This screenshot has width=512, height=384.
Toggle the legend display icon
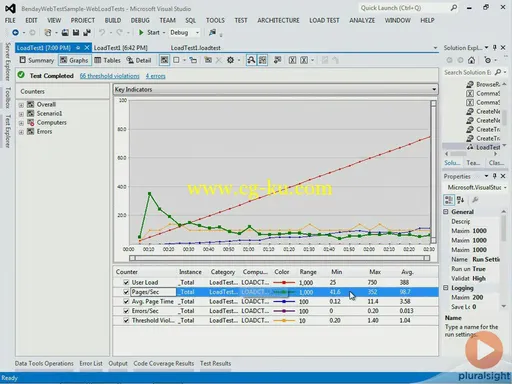pyautogui.click(x=263, y=60)
